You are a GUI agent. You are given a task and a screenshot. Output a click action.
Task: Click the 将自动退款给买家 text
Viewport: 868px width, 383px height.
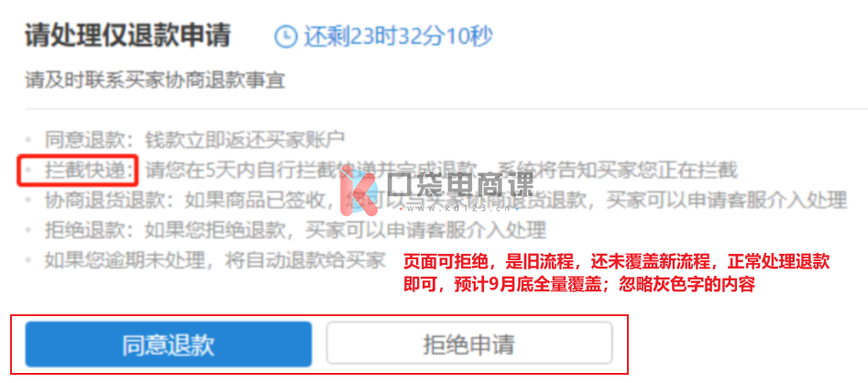coord(305,260)
